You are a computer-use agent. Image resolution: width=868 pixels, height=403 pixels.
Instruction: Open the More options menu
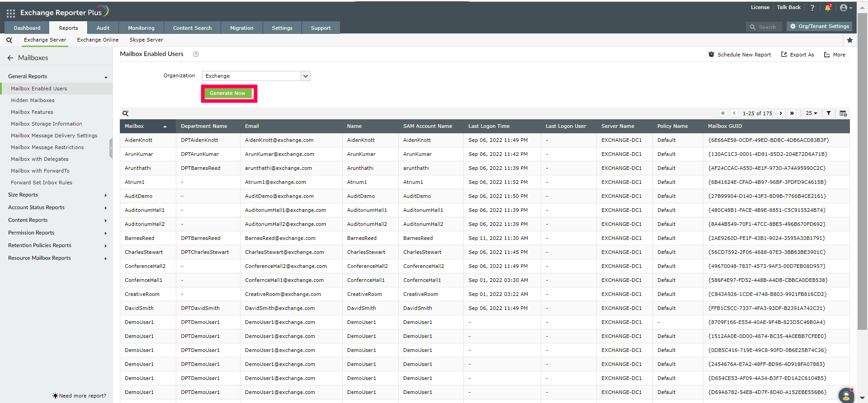(x=835, y=55)
